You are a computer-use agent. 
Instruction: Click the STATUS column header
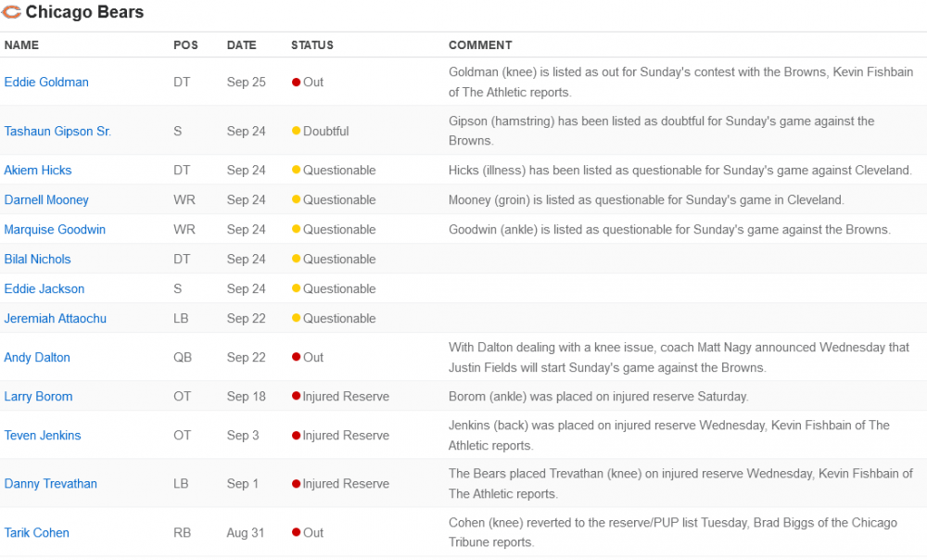312,45
